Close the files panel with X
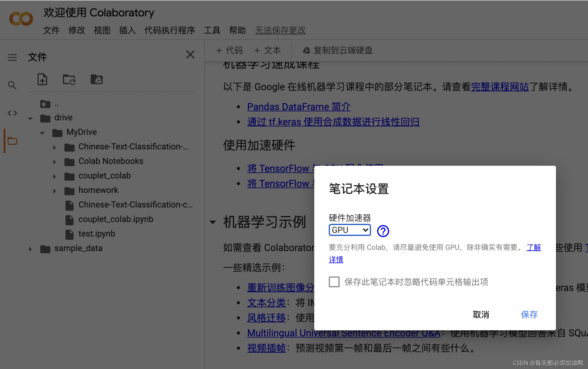Screen dimensions: 588x369 (190, 54)
